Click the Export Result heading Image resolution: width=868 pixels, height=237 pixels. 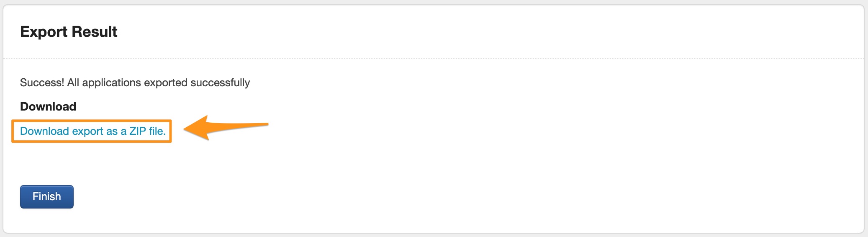coord(69,32)
